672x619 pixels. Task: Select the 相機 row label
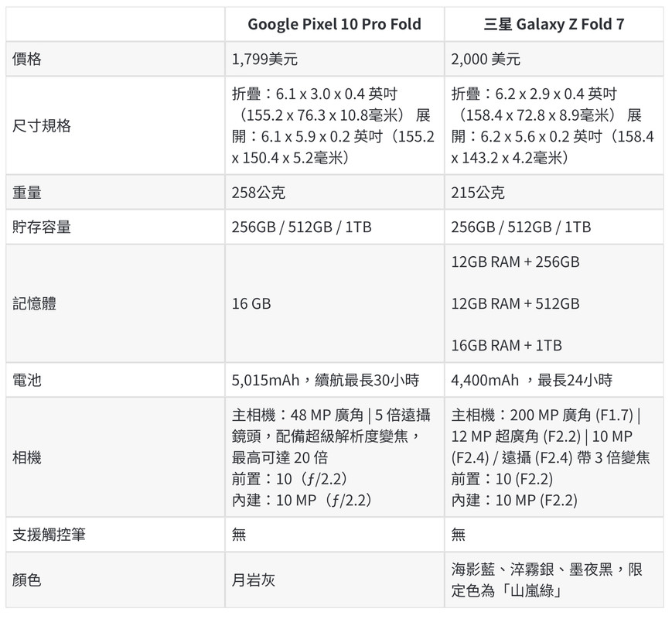click(26, 458)
